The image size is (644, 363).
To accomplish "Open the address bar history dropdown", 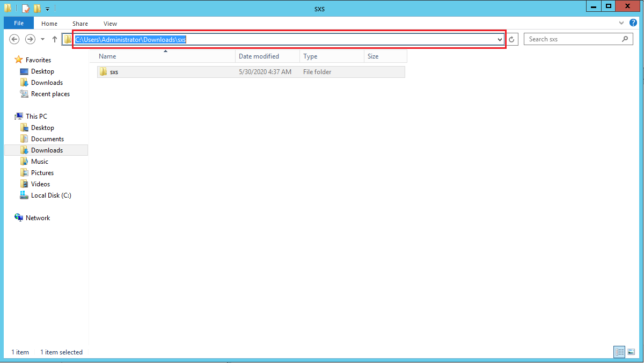I will click(x=500, y=39).
